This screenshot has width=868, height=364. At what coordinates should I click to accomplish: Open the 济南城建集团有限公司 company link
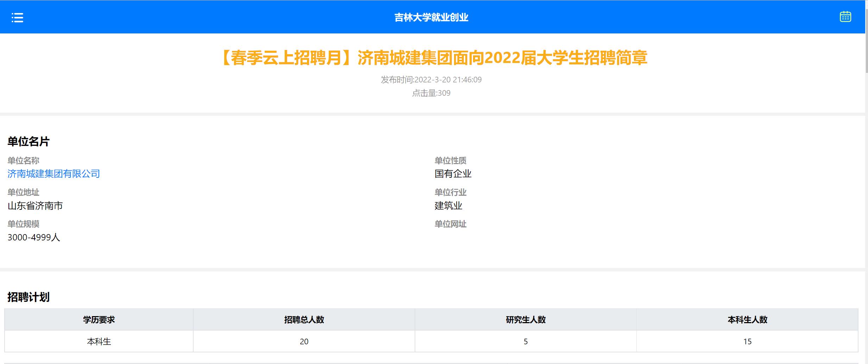tap(54, 174)
